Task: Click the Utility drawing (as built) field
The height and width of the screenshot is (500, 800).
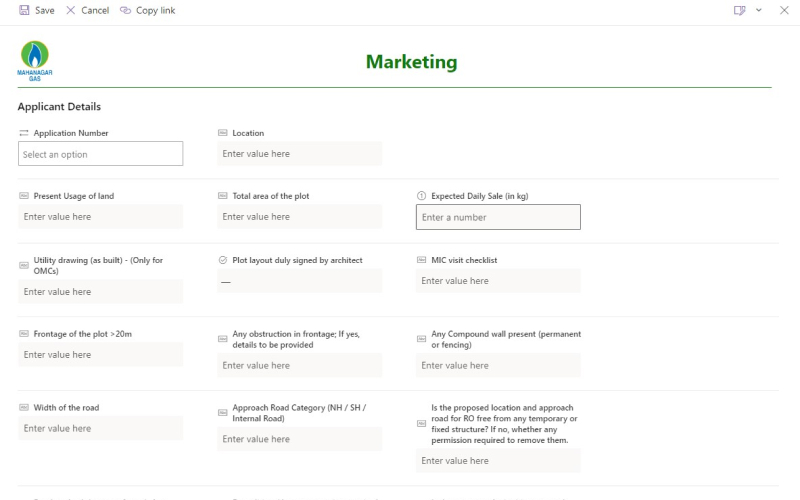Action: pos(101,291)
